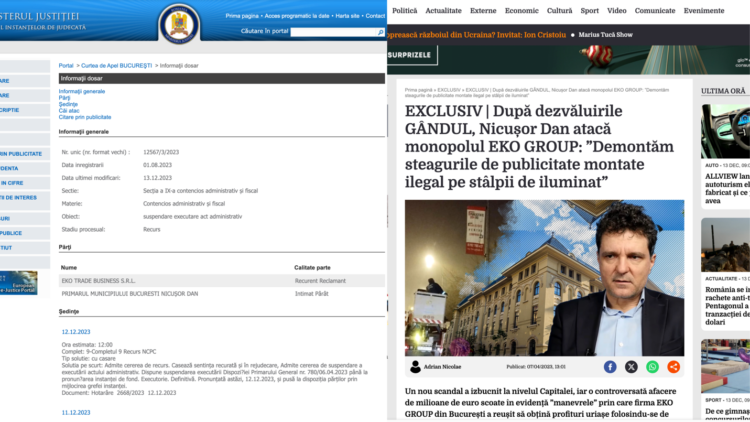
Task: Open Economic news menu
Action: pyautogui.click(x=522, y=11)
